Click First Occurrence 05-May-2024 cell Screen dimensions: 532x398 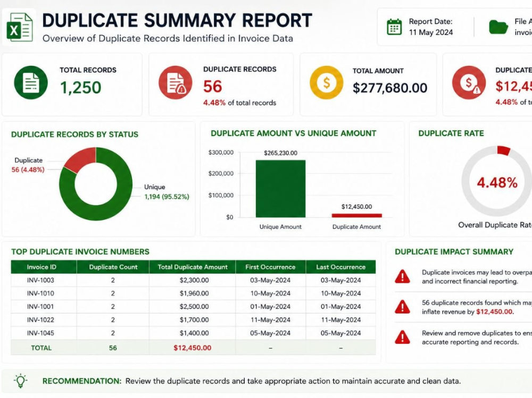click(270, 333)
